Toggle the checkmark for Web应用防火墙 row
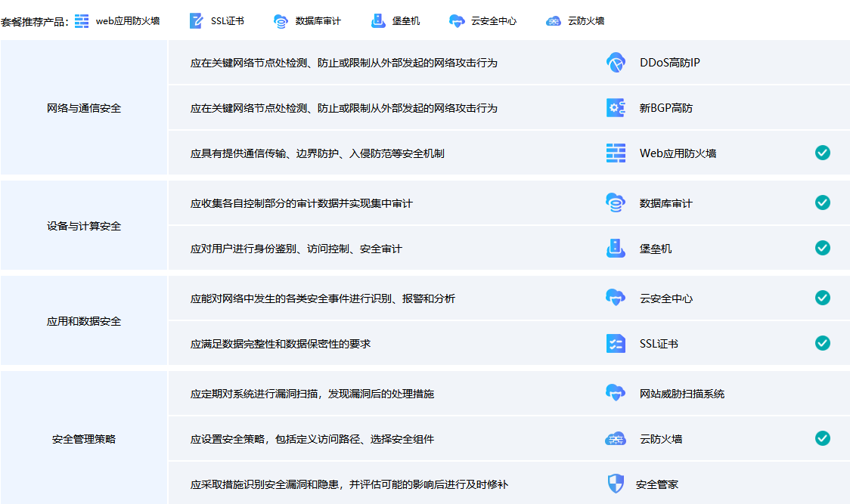The width and height of the screenshot is (850, 504). pyautogui.click(x=822, y=153)
